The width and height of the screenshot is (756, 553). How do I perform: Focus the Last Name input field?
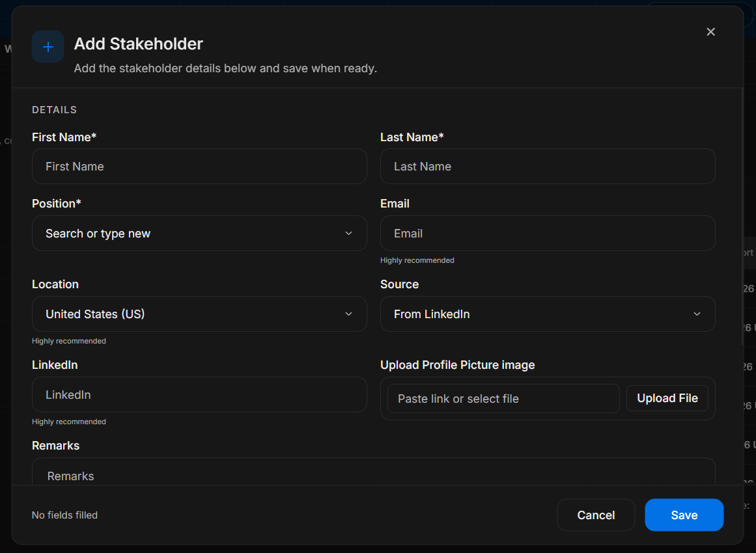547,166
